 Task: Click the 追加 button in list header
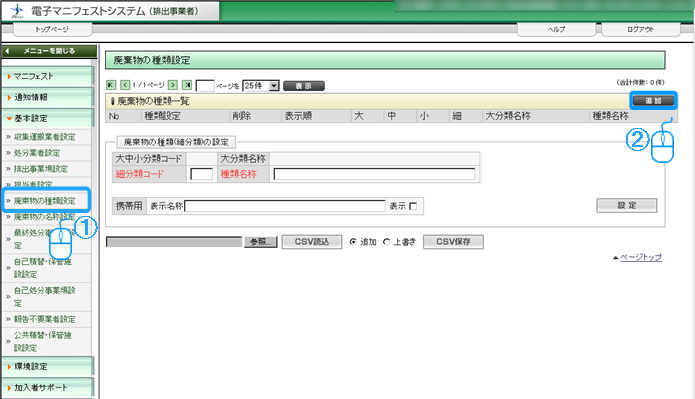653,101
